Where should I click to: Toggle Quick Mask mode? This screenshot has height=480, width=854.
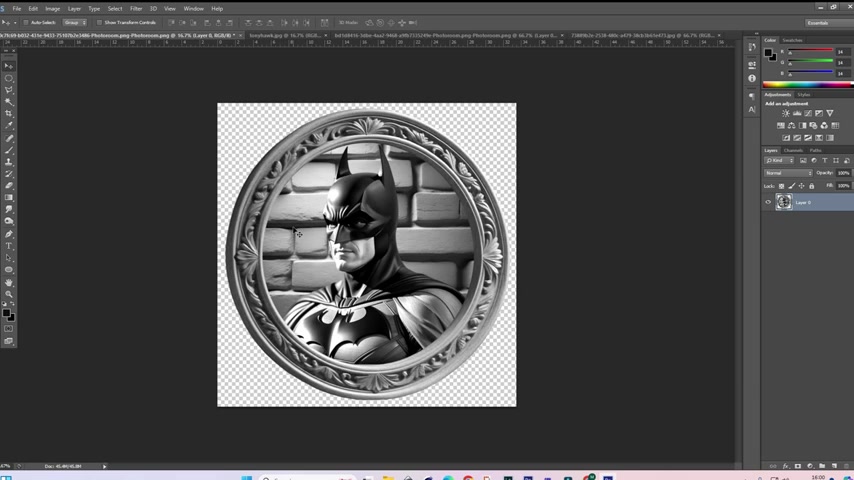[9, 329]
